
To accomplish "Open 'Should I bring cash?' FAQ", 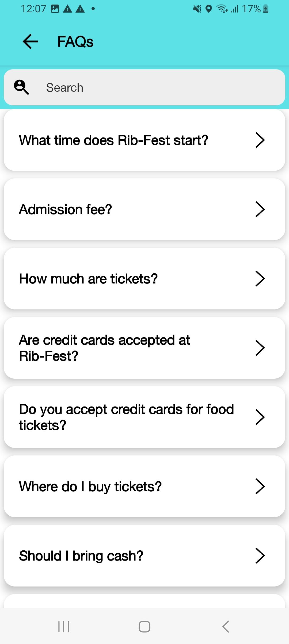I will (81, 556).
